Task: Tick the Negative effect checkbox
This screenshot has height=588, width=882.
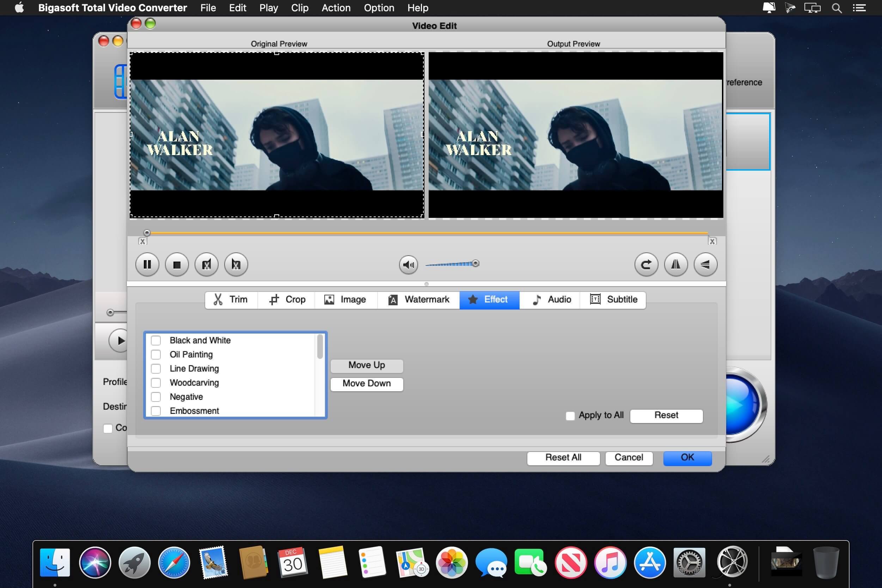Action: [155, 397]
